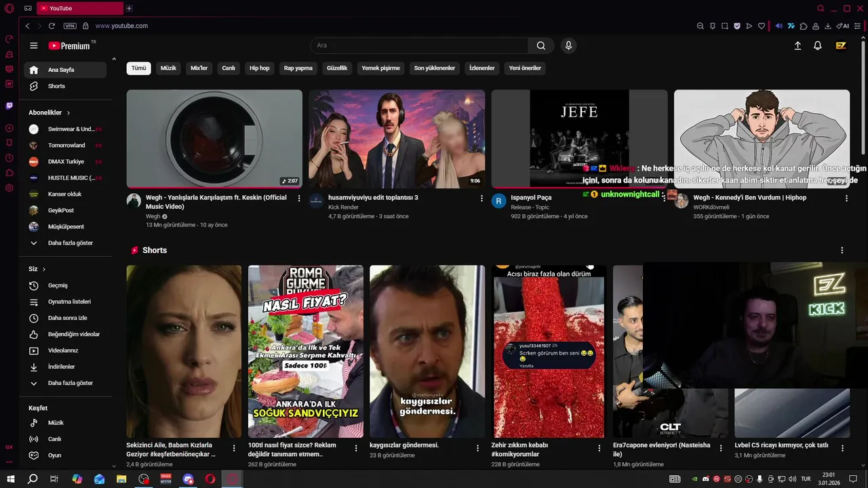Viewport: 868px width, 488px height.
Task: Open Ana Sayfa in sidebar
Action: pyautogui.click(x=65, y=70)
